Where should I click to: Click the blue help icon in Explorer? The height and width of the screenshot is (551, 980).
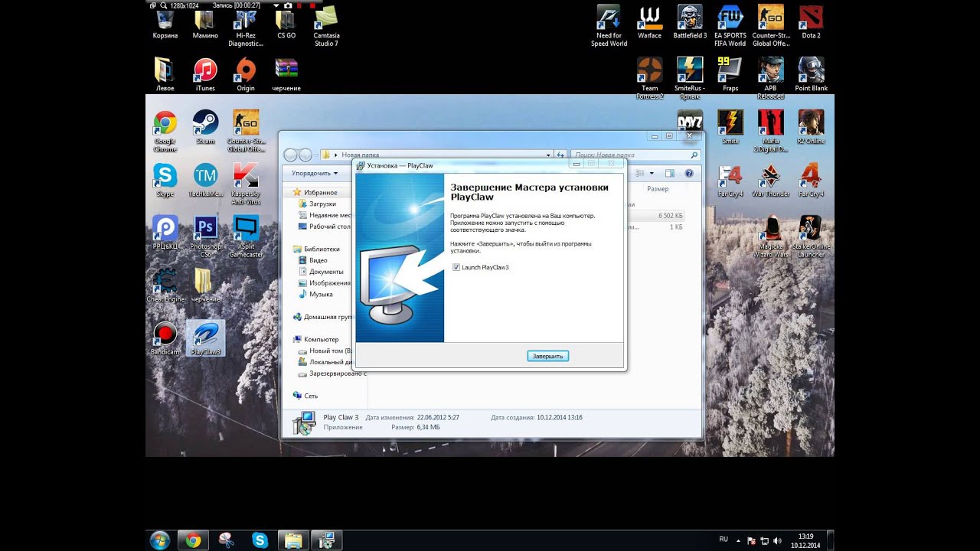(688, 174)
